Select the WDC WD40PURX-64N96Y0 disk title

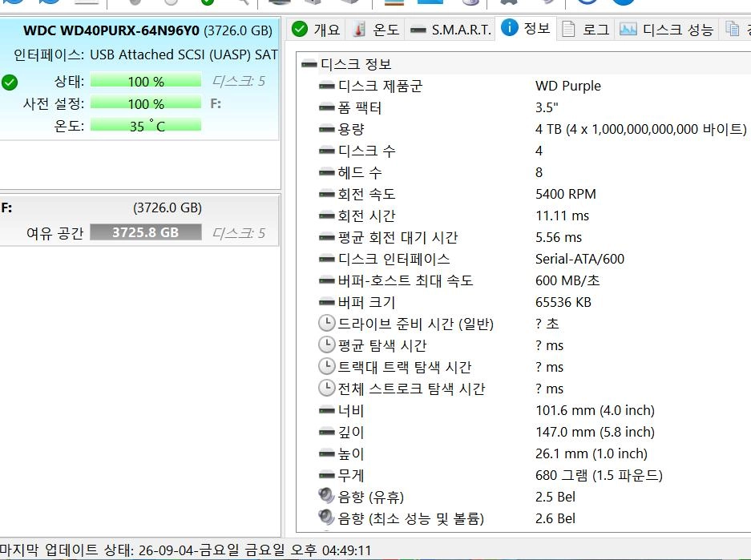click(111, 30)
